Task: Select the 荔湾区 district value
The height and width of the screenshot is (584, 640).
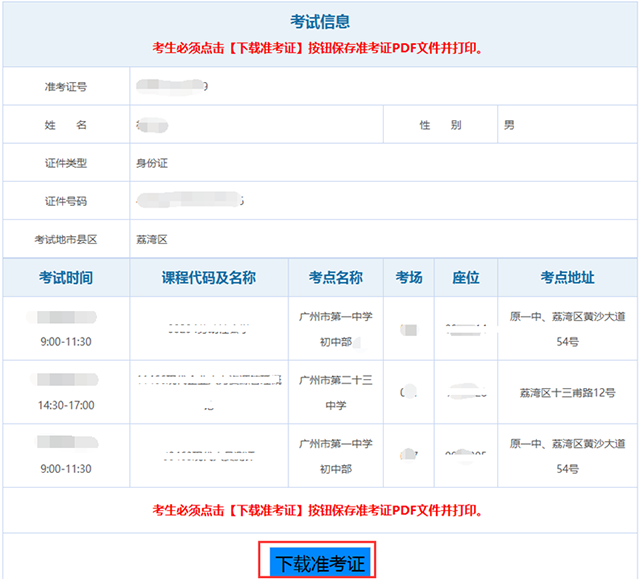Action: 152,240
